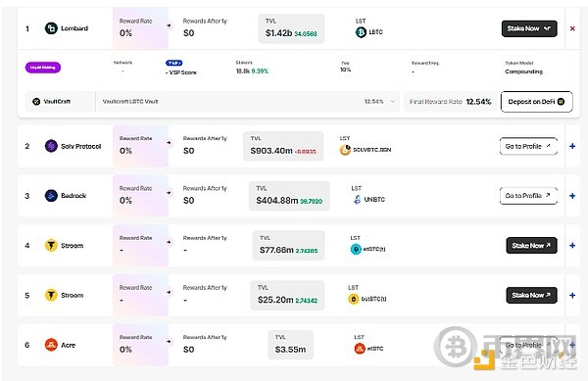This screenshot has width=588, height=381.
Task: Click Stake Now in Stroom row 4
Action: click(x=531, y=246)
